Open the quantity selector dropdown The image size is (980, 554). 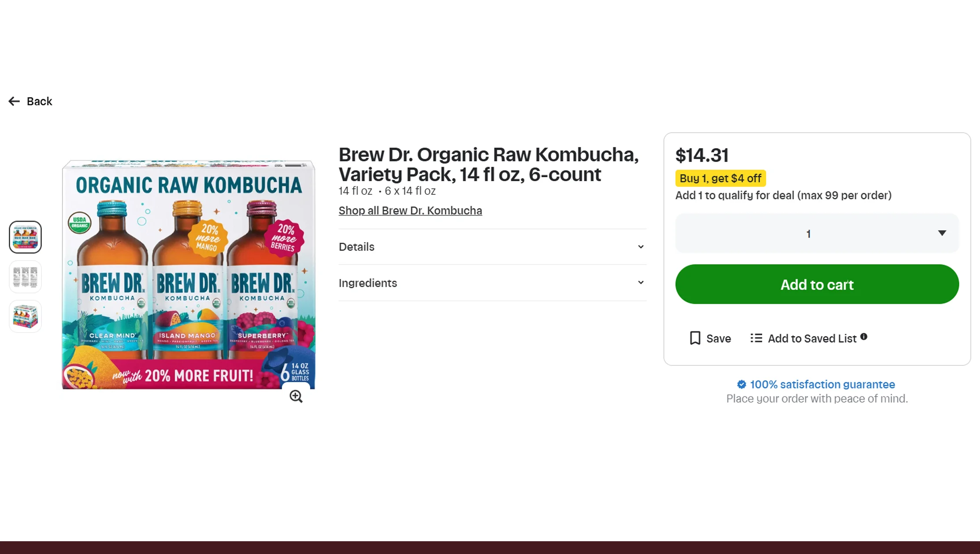coord(816,233)
